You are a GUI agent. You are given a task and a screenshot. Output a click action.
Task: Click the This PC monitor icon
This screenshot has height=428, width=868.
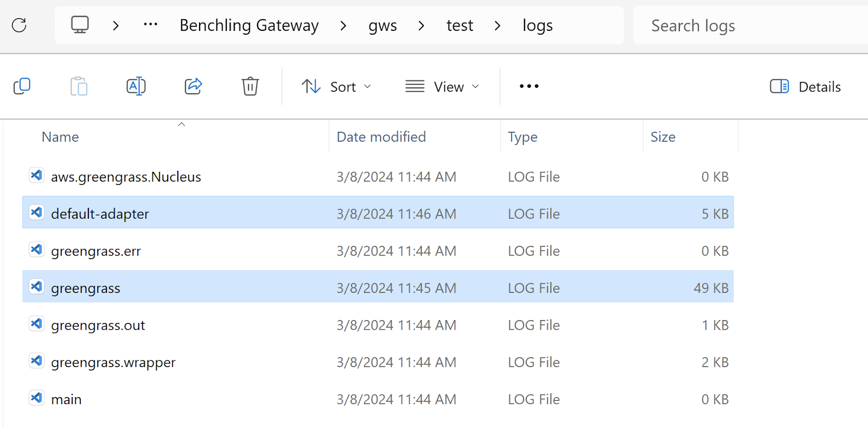[80, 25]
